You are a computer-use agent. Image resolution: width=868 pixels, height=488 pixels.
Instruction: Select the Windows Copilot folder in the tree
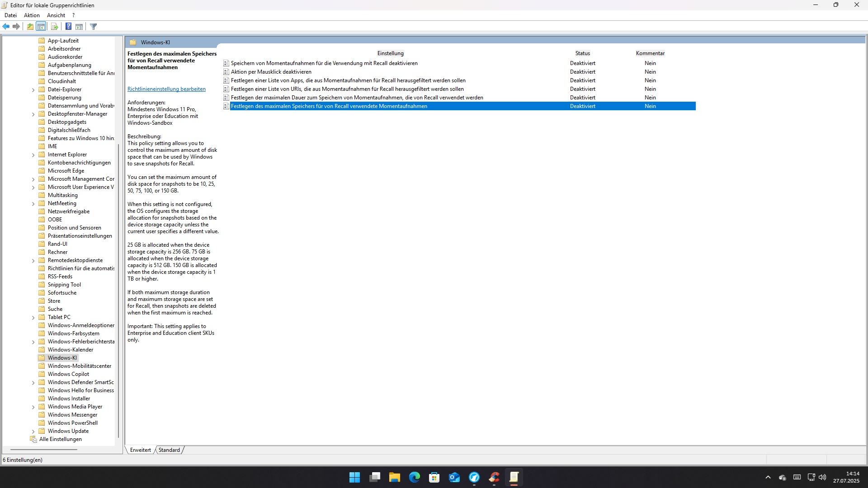[x=68, y=374]
